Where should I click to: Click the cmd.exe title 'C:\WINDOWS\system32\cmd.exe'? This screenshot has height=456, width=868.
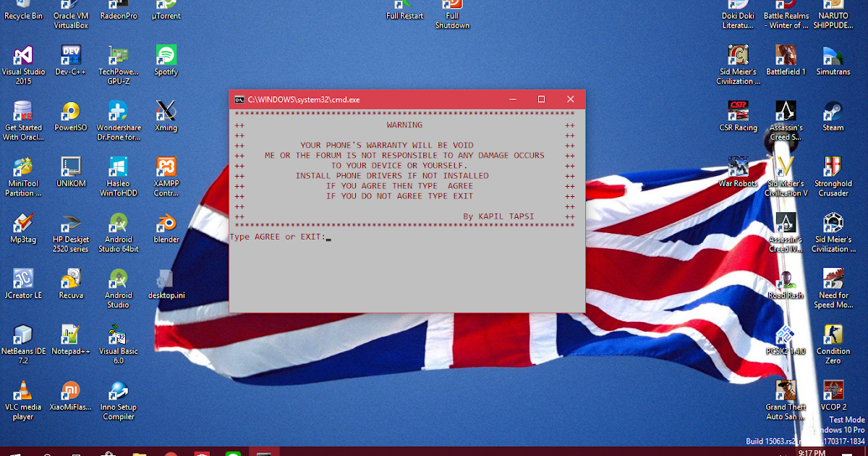tap(304, 99)
